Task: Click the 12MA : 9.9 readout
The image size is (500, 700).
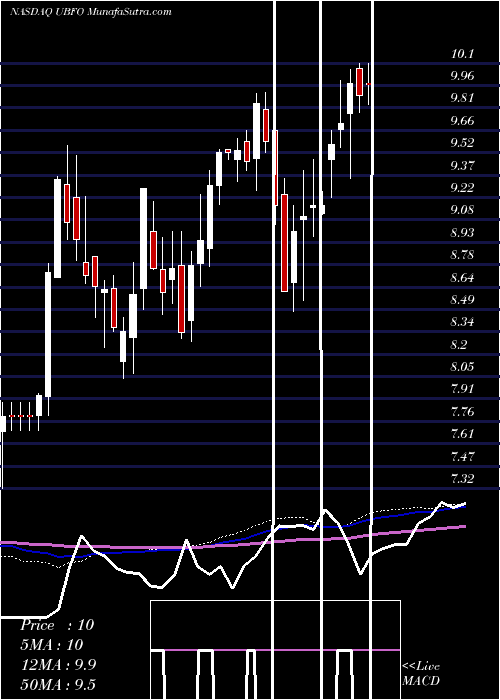Action: tap(58, 665)
